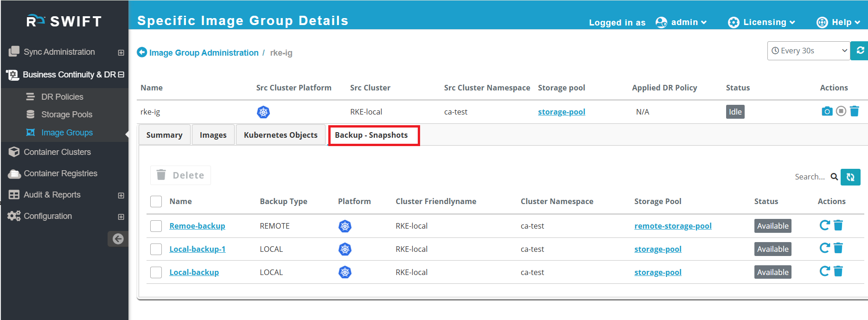Screen dimensions: 868x320
Task: Expand the Configuration plus toggle
Action: [121, 217]
